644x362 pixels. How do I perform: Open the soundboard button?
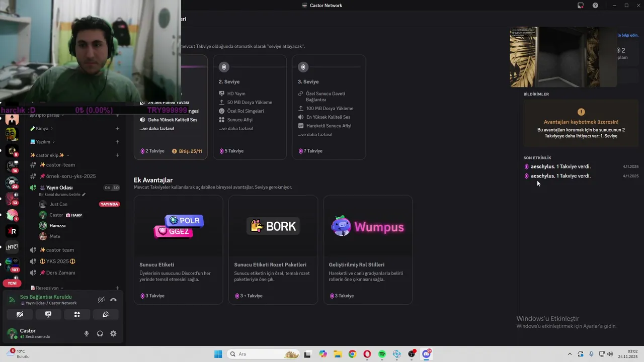click(x=106, y=314)
